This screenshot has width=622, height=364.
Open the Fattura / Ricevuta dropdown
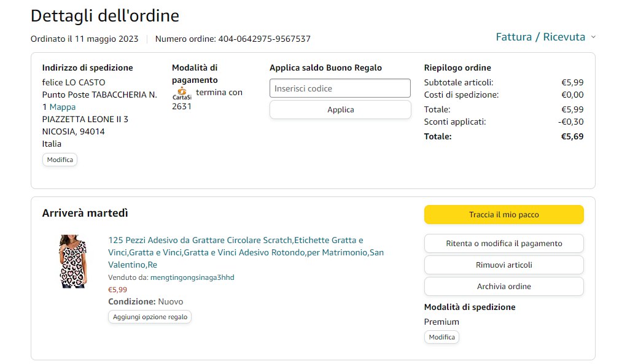[545, 37]
